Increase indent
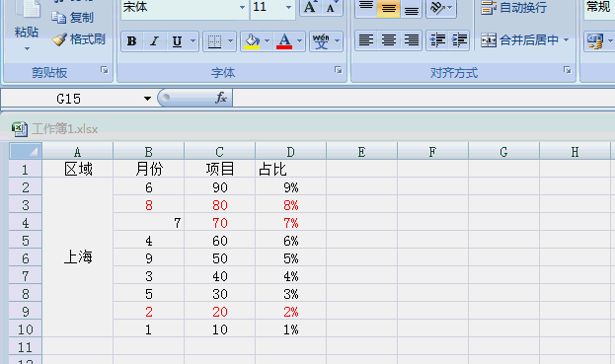Screen dimensions: 615x364 (459, 40)
